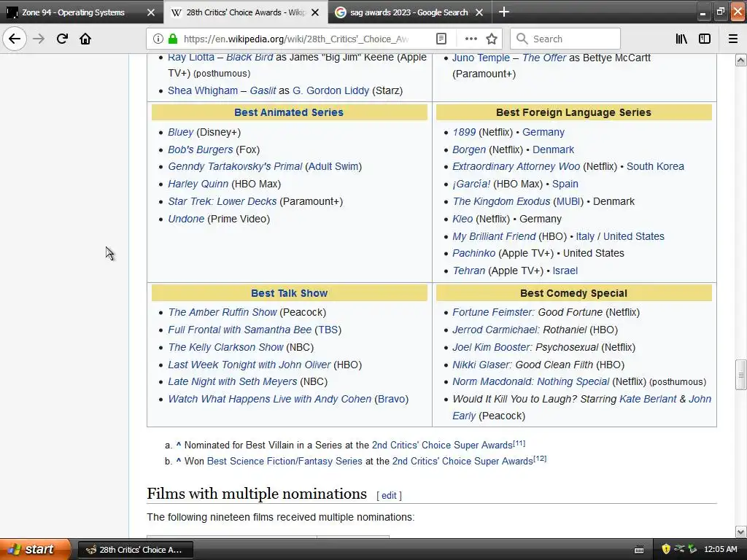Close the 28th Critics' Choice Awards tab
The image size is (747, 560).
tap(315, 12)
